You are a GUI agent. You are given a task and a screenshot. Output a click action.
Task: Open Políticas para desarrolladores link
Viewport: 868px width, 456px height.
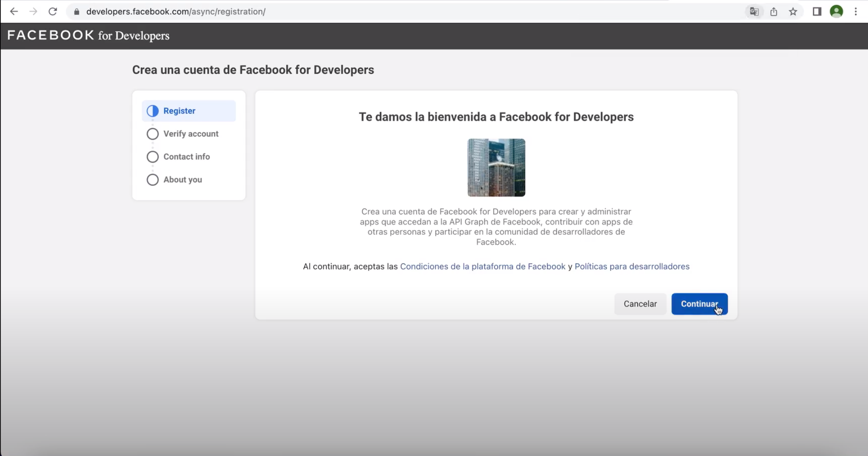pos(632,266)
